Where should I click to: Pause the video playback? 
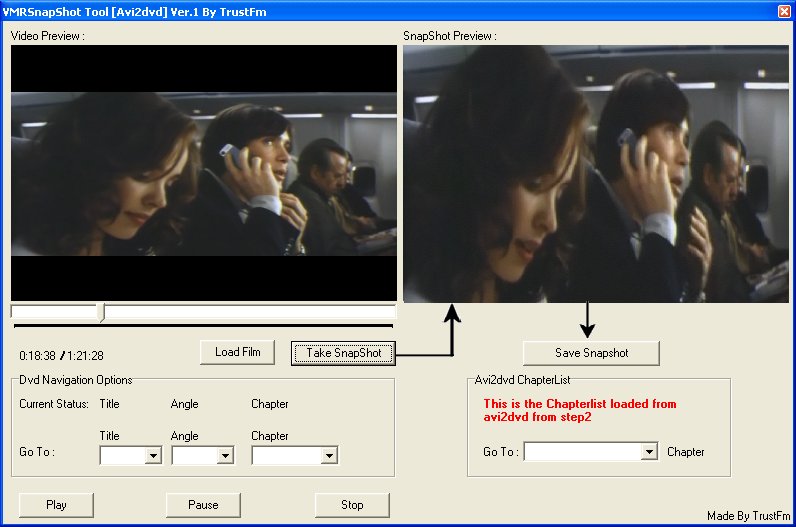coord(203,505)
